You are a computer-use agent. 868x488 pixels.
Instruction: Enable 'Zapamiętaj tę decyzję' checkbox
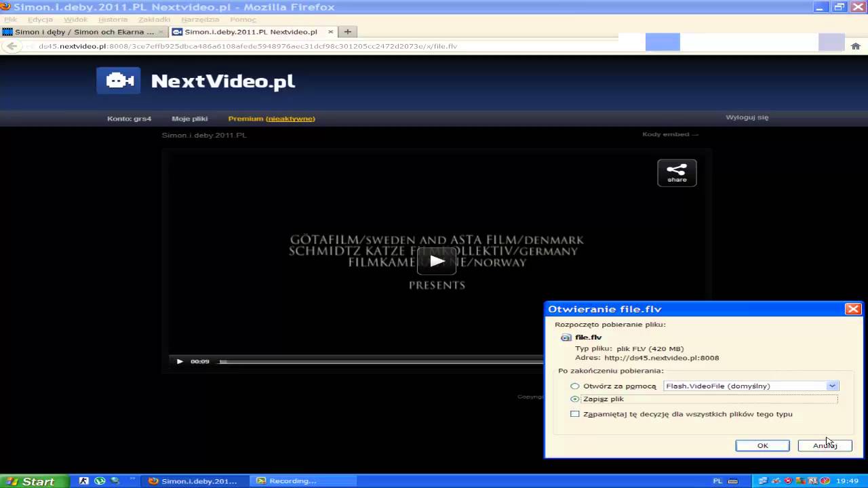pos(575,414)
